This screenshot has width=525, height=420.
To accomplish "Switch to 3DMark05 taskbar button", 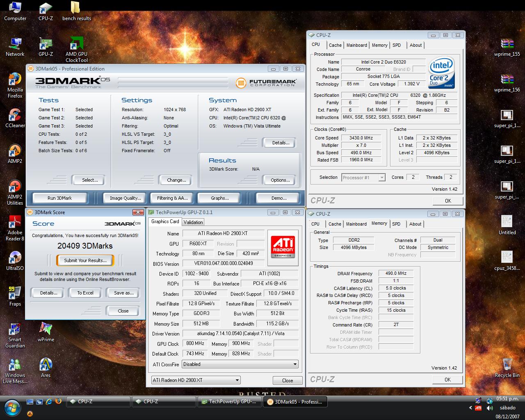I will (295, 402).
